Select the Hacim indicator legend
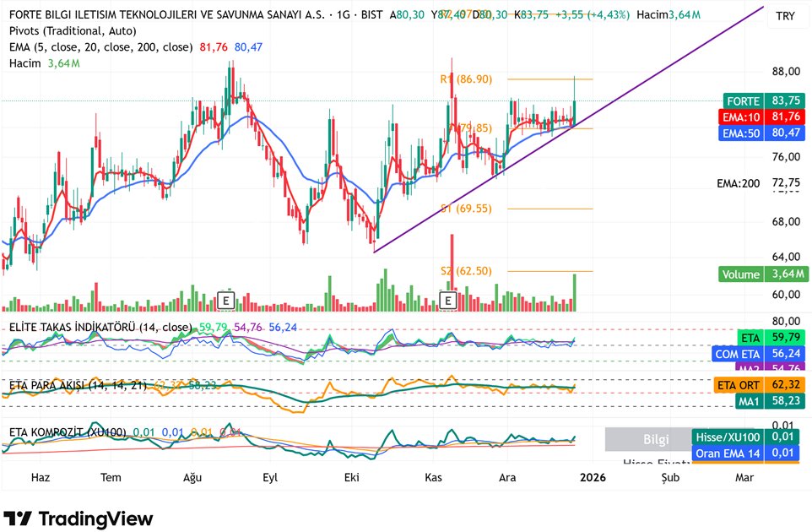Viewport: 812px width, 532px height. (24, 63)
